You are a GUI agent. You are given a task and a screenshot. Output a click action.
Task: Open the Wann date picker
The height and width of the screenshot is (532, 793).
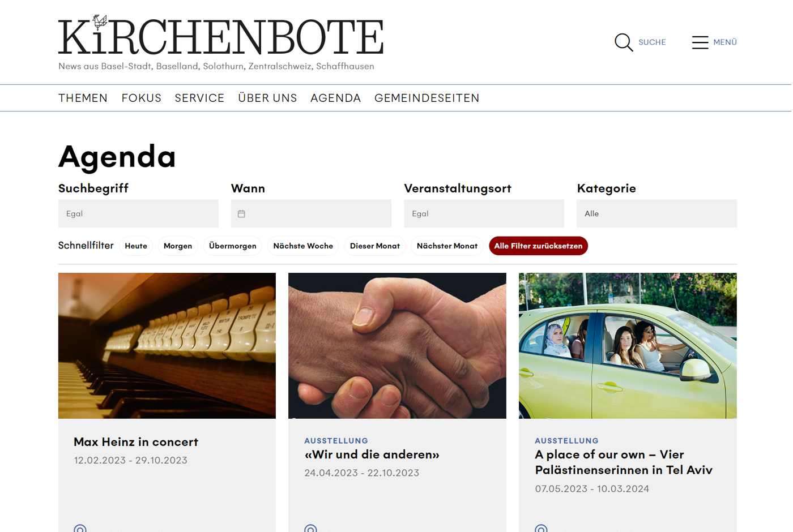click(x=311, y=213)
